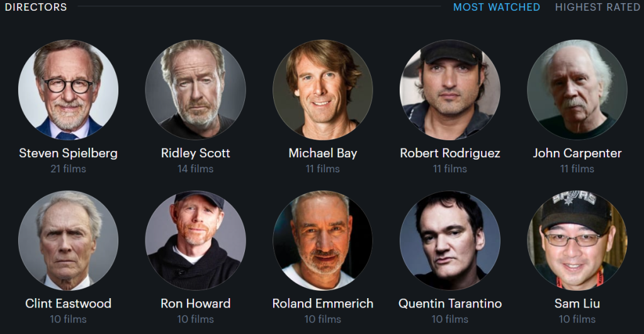Switch to the Highest Rated tab
644x334 pixels.
[597, 7]
